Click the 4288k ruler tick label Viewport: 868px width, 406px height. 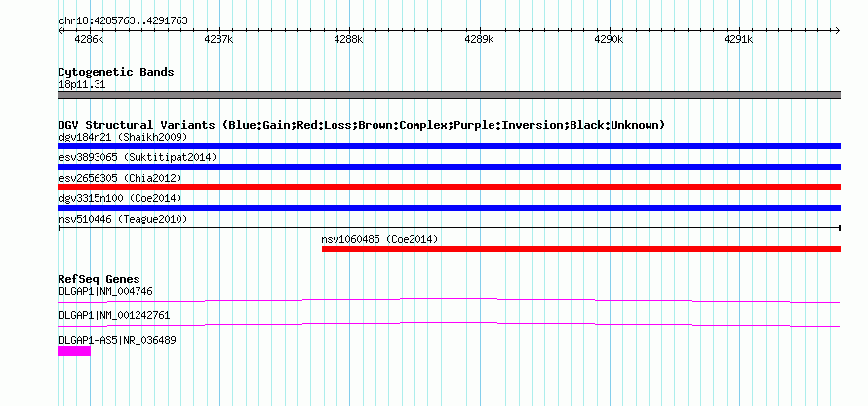(x=349, y=39)
